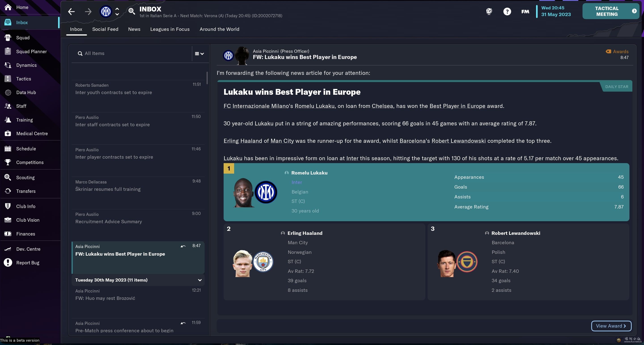The height and width of the screenshot is (345, 644).
Task: Open the FM menu icon
Action: [x=525, y=11]
